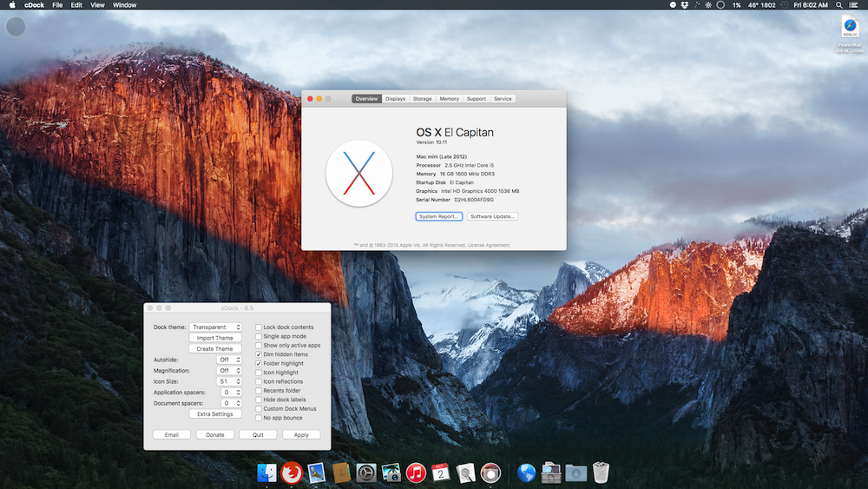Click the Apply button in cDock

point(301,435)
